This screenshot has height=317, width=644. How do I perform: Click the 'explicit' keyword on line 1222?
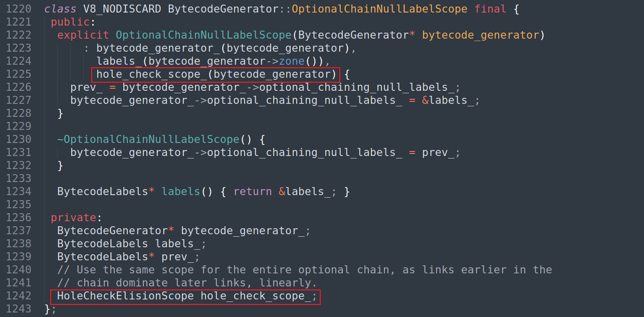(x=83, y=35)
